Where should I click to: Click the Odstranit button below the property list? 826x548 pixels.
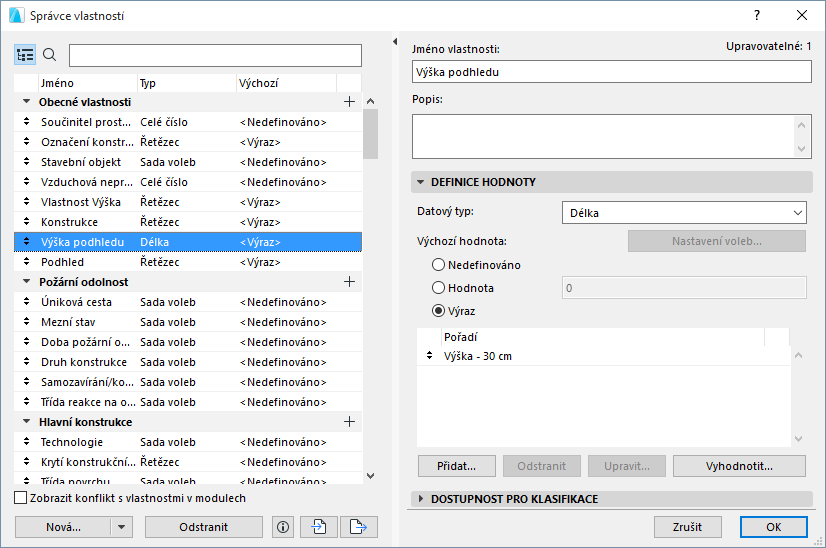[203, 527]
